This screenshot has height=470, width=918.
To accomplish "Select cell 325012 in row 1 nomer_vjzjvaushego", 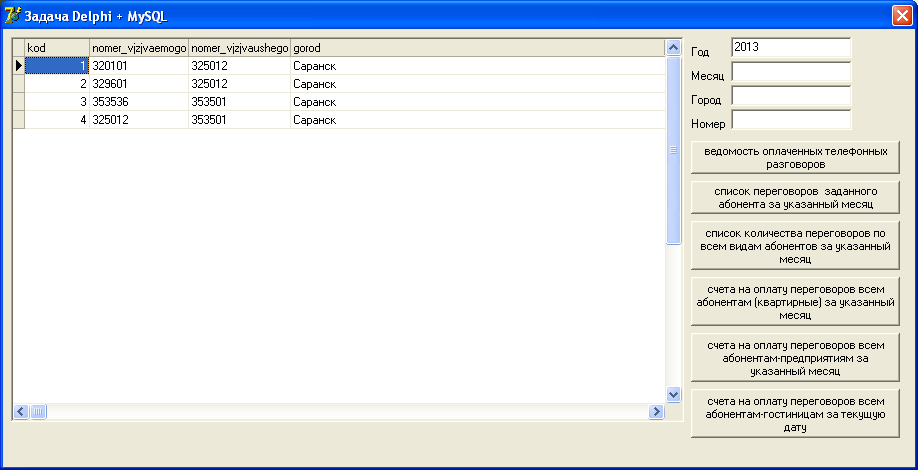I will click(239, 66).
